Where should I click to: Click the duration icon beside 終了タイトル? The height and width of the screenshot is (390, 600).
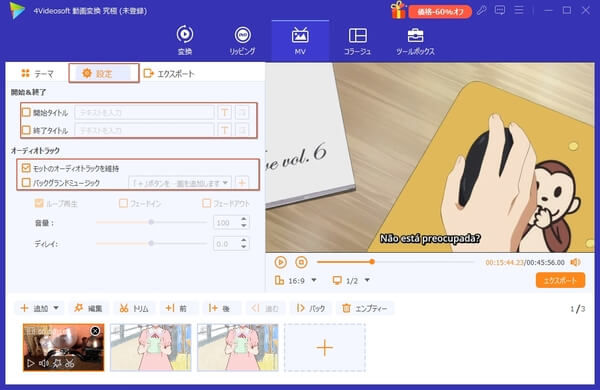pos(242,130)
